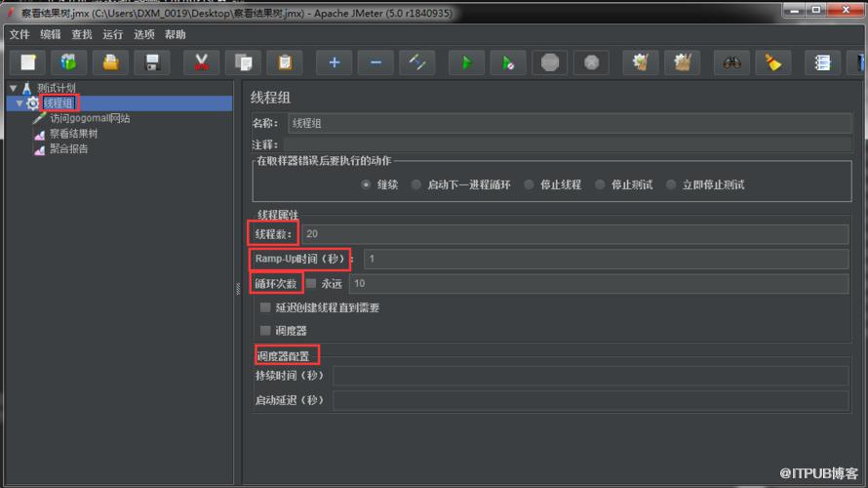868x488 pixels.
Task: Click the 启动延迟（秒） field
Action: click(x=591, y=400)
